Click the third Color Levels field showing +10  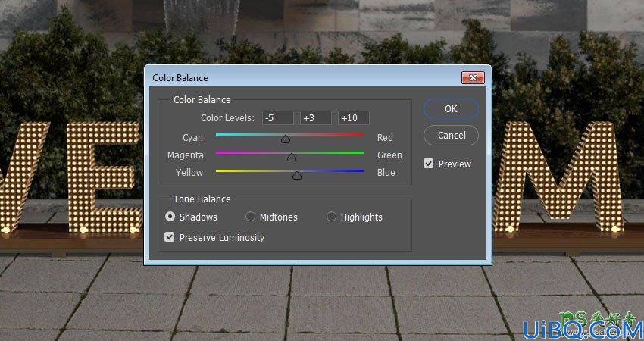click(x=353, y=118)
